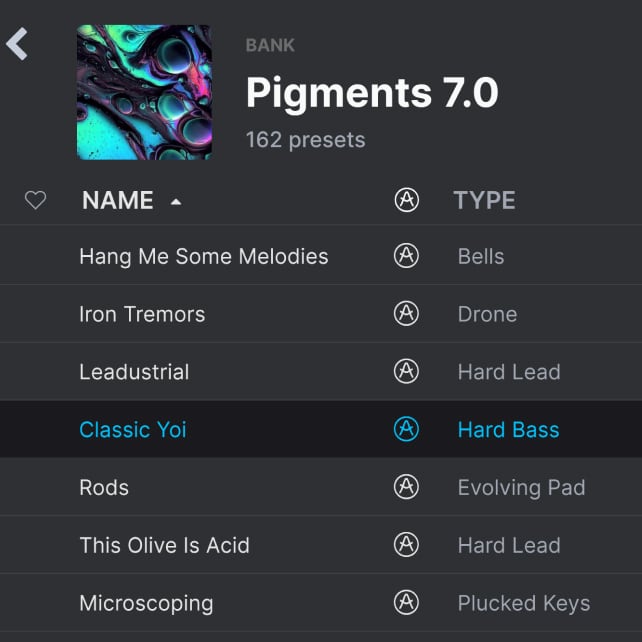The image size is (642, 642).
Task: Click the name sort direction arrow
Action: 176,202
